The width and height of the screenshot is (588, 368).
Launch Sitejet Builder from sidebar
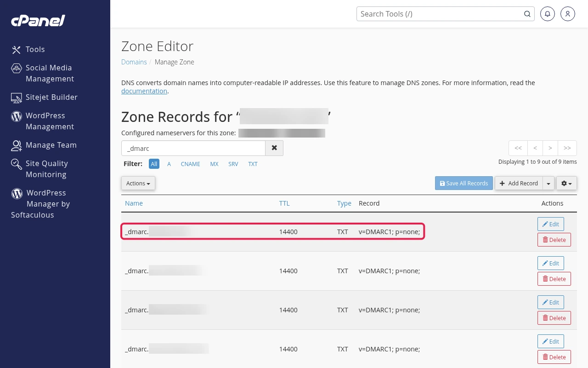[44, 97]
